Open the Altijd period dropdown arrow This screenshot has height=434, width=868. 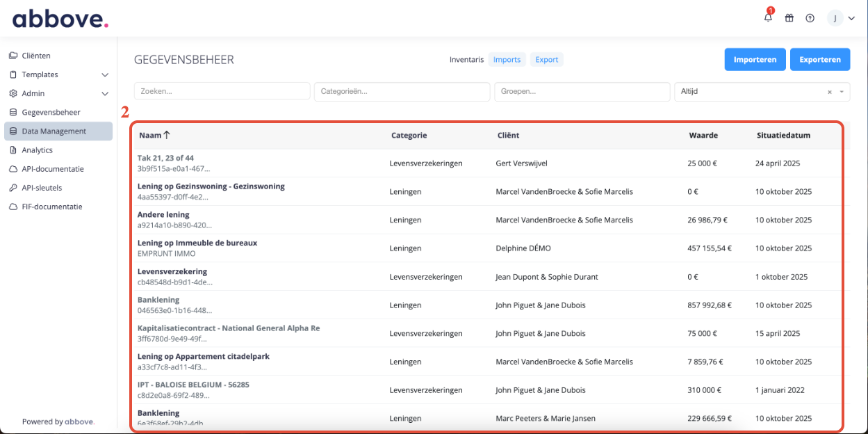pyautogui.click(x=842, y=92)
